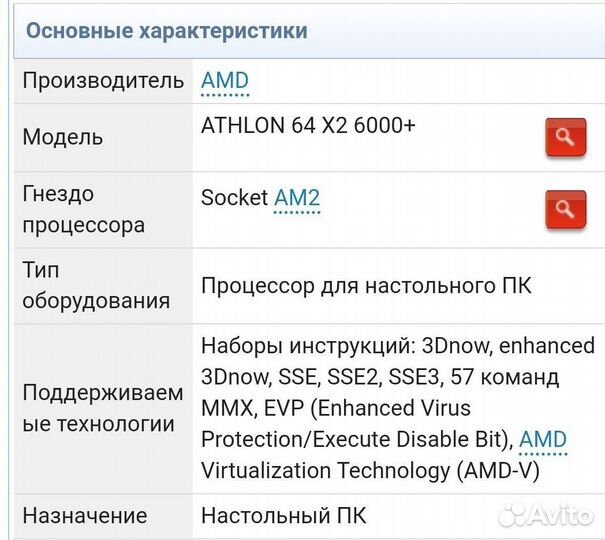
Task: Click the word Socket in the socket row
Action: [235, 197]
